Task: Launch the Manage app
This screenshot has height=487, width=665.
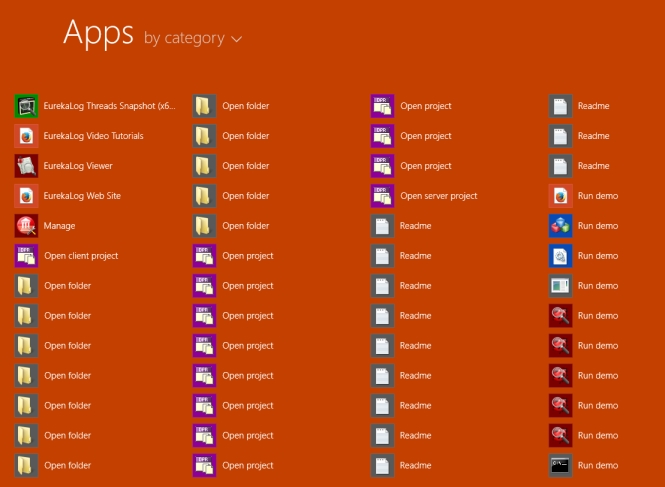Action: point(45,226)
